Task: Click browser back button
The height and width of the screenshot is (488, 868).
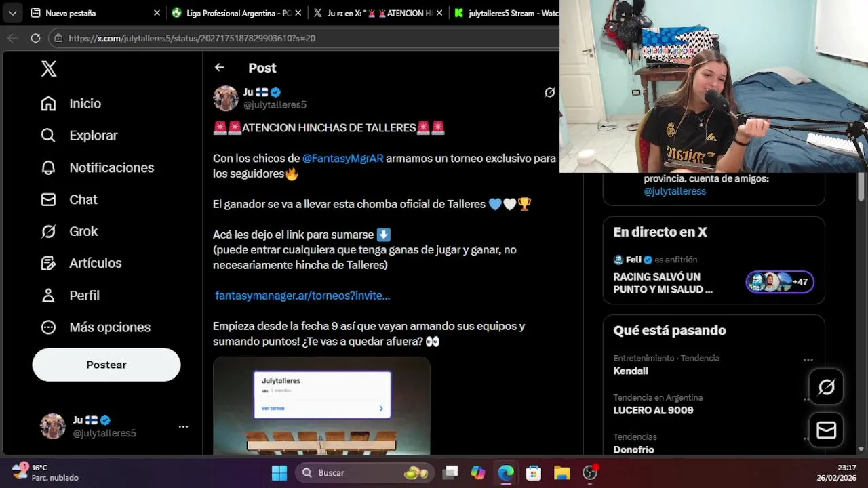Action: (12, 38)
